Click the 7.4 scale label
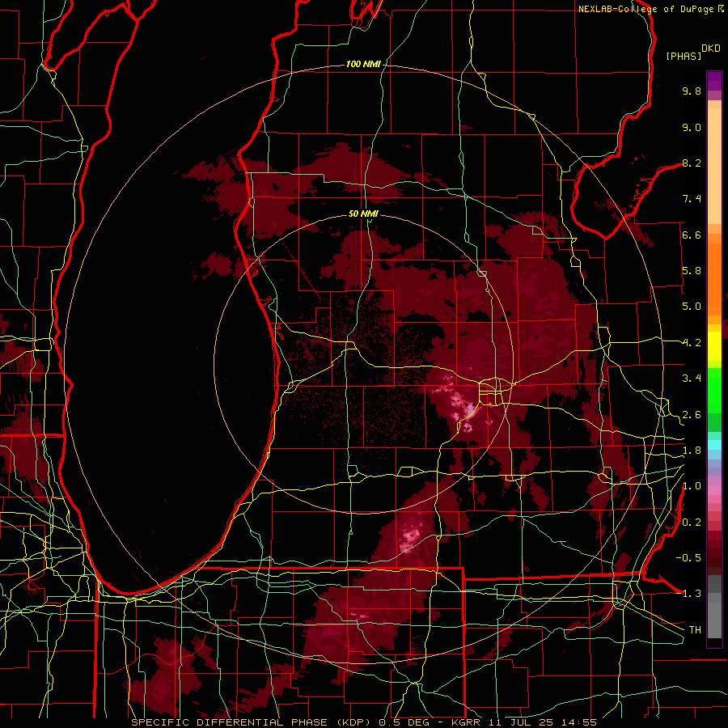The width and height of the screenshot is (728, 728). [x=692, y=199]
